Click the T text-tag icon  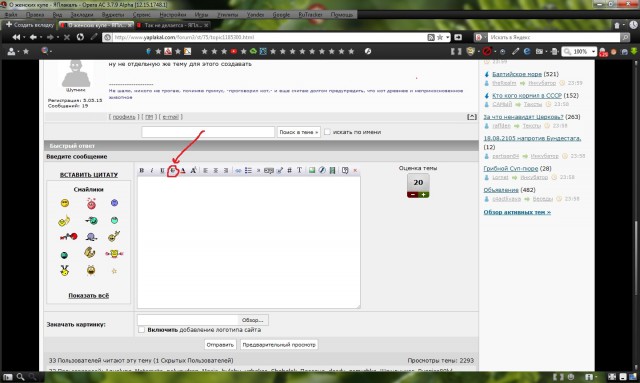(299, 170)
